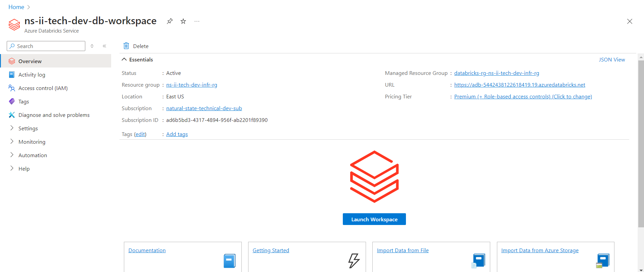Open the JSON View link
This screenshot has width=644, height=272.
pyautogui.click(x=612, y=59)
